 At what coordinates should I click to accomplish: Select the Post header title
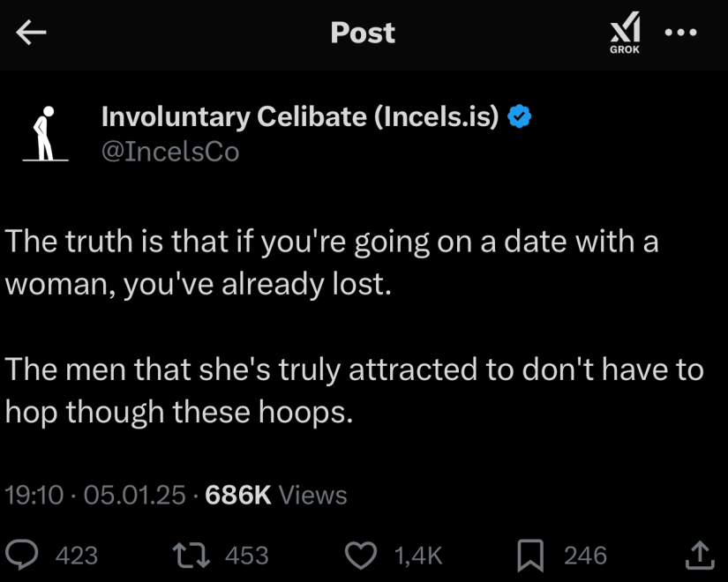click(362, 33)
